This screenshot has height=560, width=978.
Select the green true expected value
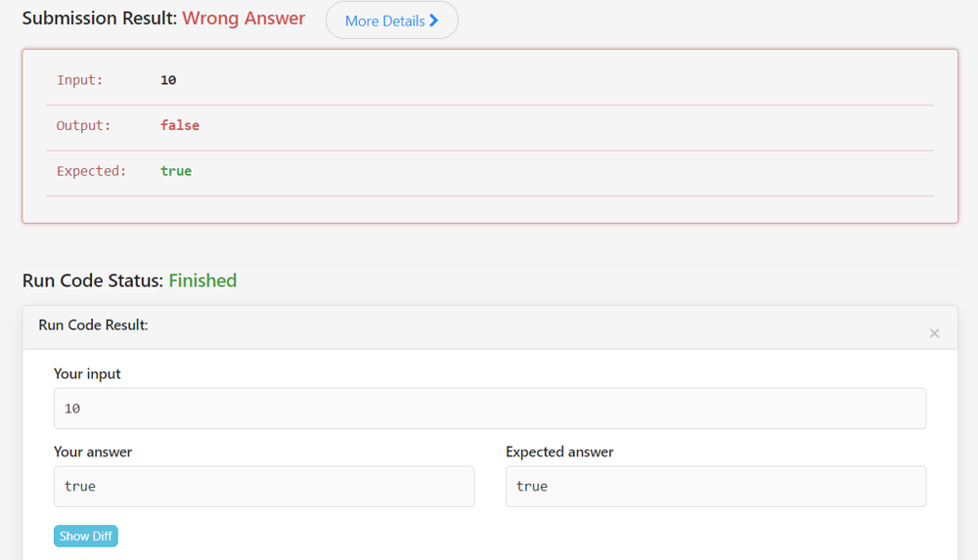click(176, 171)
